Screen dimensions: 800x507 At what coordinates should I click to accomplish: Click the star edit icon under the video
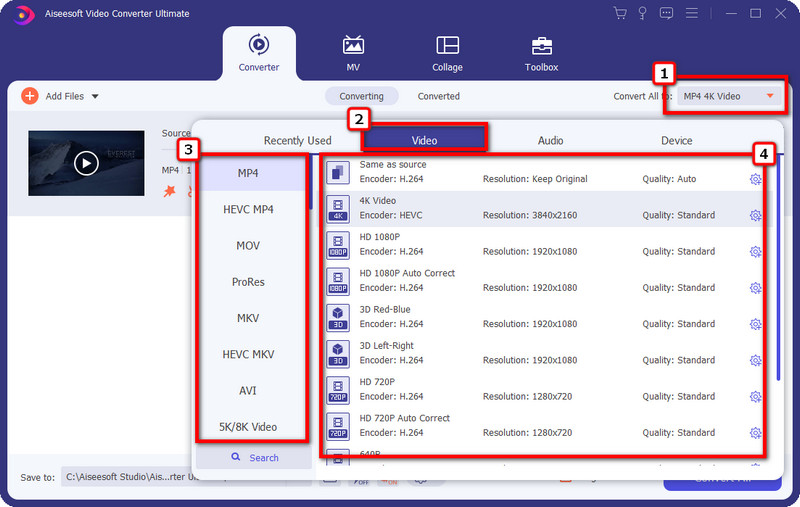click(171, 190)
